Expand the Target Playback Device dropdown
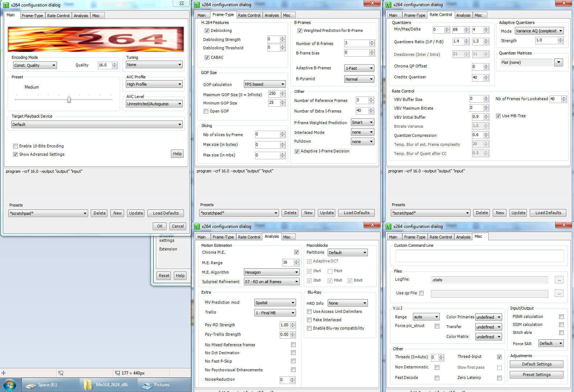This screenshot has height=392, width=574. click(x=97, y=124)
